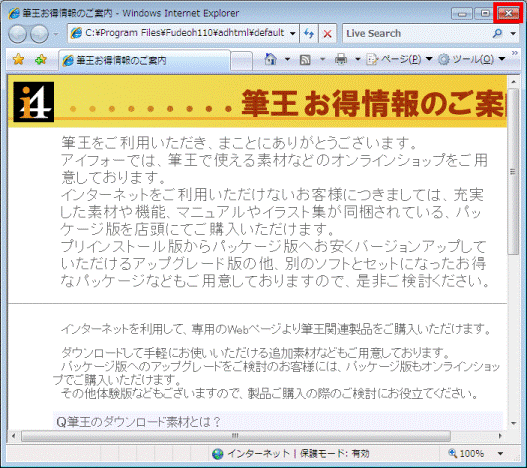
Task: Expand the print options dropdown arrow
Action: pyautogui.click(x=358, y=60)
